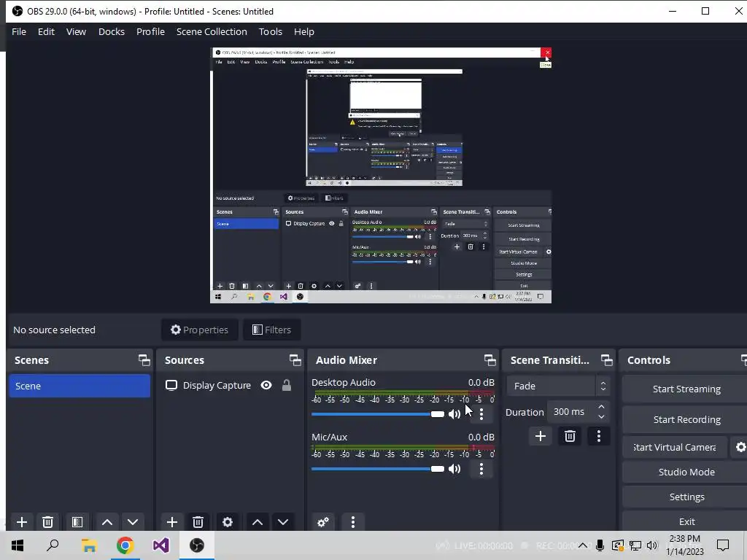This screenshot has width=747, height=560.
Task: Increase transition duration with up arrow
Action: coord(601,407)
